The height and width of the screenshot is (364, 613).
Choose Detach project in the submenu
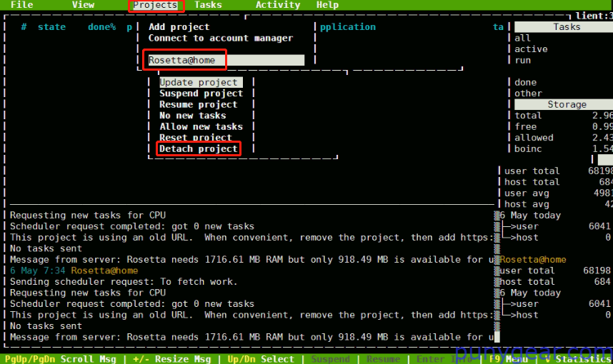click(198, 148)
